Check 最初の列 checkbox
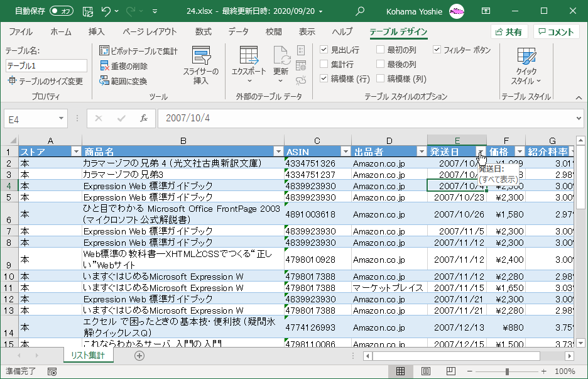 [x=380, y=50]
